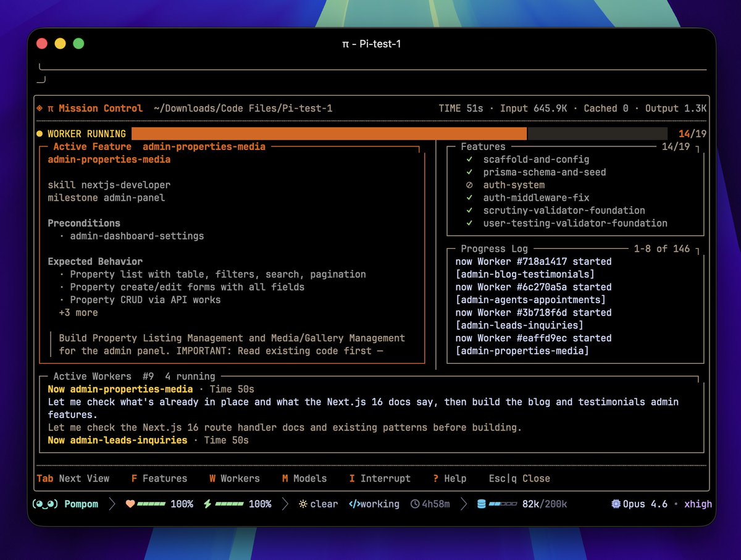Click log entry Worker #eaffd9ec started
741x560 pixels.
(534, 338)
